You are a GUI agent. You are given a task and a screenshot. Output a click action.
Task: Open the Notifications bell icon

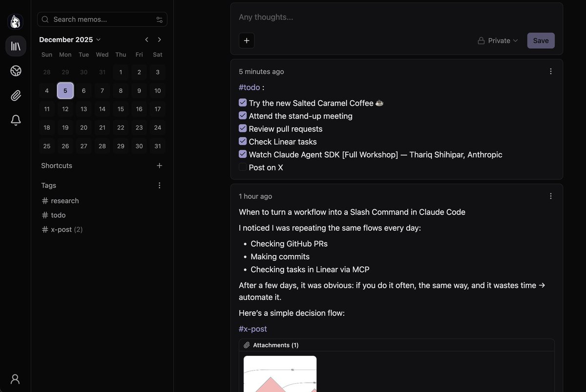(x=15, y=119)
